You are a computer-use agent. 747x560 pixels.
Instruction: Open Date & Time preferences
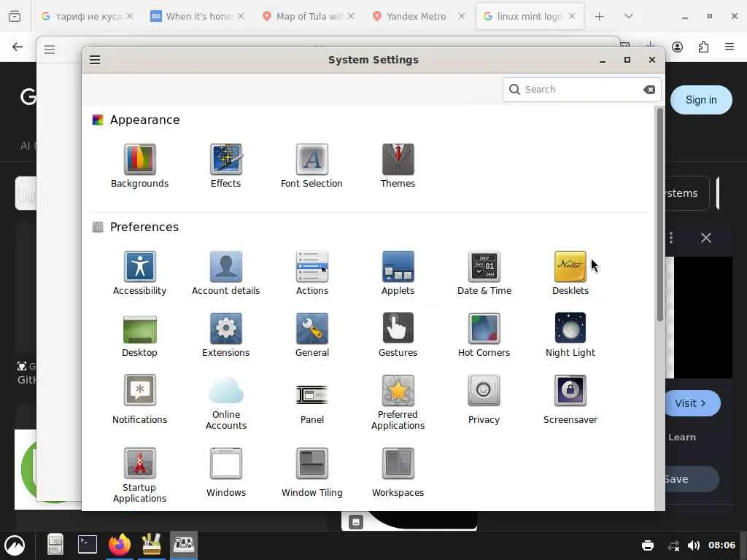pos(484,273)
